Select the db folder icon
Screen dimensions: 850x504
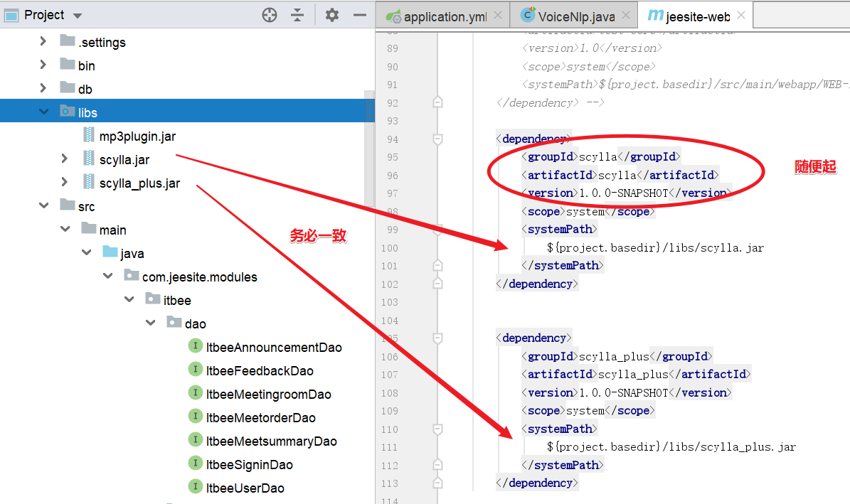pos(68,87)
